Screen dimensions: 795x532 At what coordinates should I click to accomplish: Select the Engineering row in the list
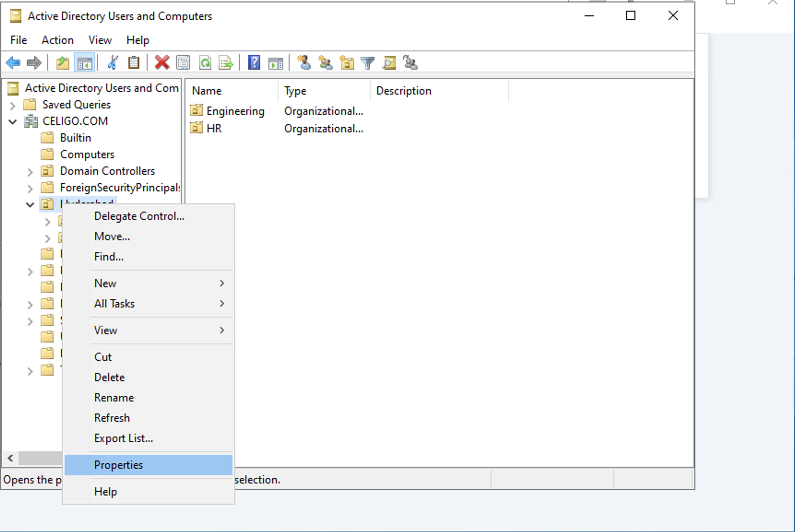click(x=236, y=111)
